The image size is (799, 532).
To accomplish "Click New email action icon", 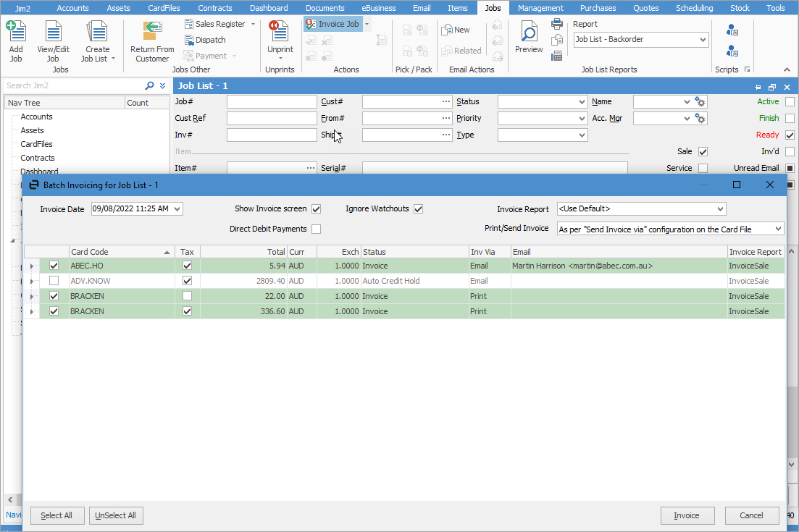I will point(456,30).
